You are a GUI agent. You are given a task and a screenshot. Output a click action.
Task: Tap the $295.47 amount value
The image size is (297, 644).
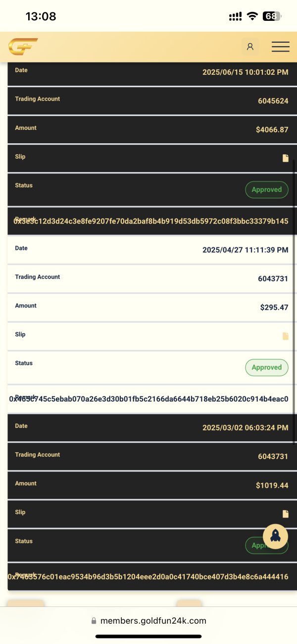[x=274, y=307]
